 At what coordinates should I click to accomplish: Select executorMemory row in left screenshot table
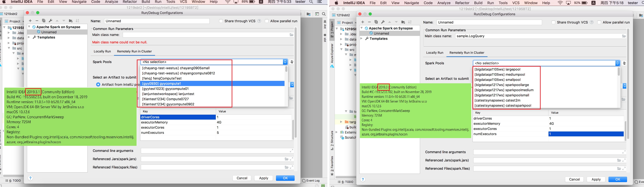pyautogui.click(x=216, y=122)
